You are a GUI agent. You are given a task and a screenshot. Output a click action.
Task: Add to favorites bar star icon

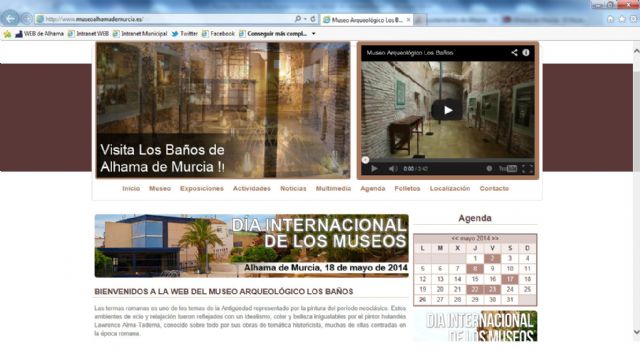click(x=7, y=34)
